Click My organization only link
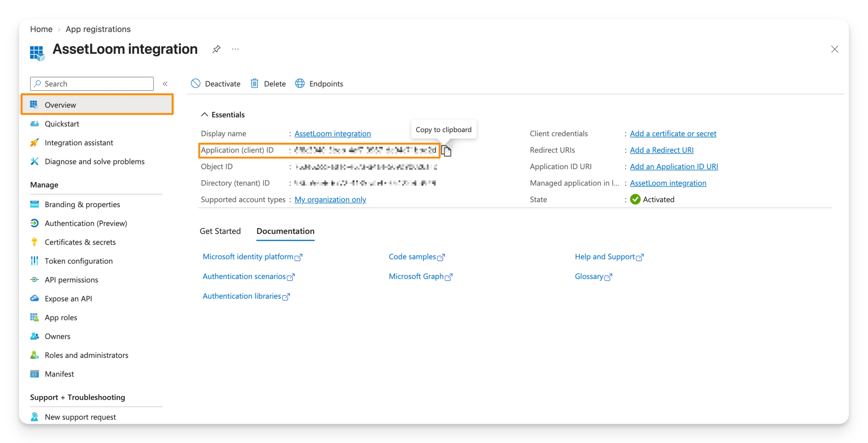The width and height of the screenshot is (868, 443). [330, 200]
